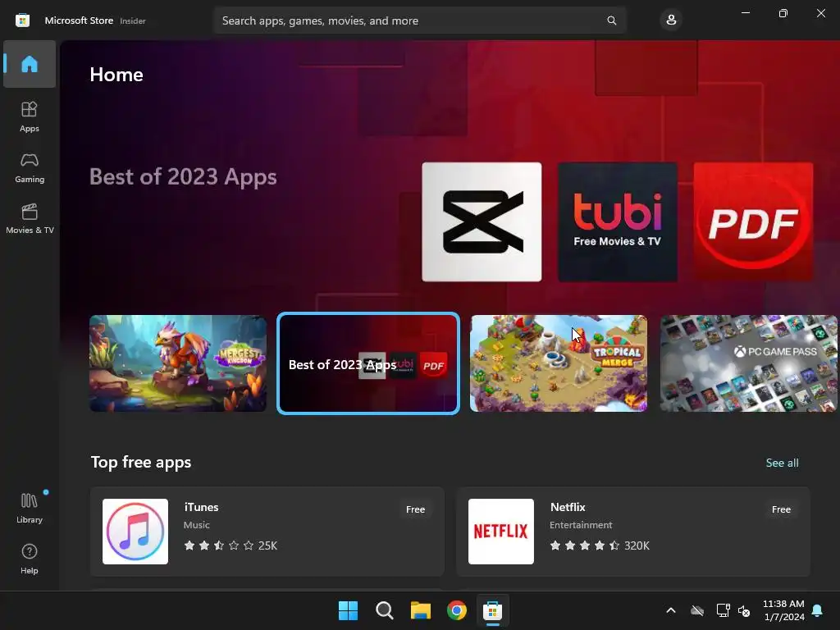Click the Best of 2023 Apps heading
The width and height of the screenshot is (840, 630).
tap(183, 177)
